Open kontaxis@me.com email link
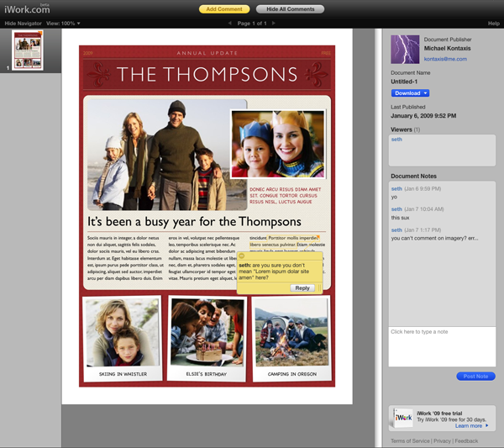 pos(444,60)
